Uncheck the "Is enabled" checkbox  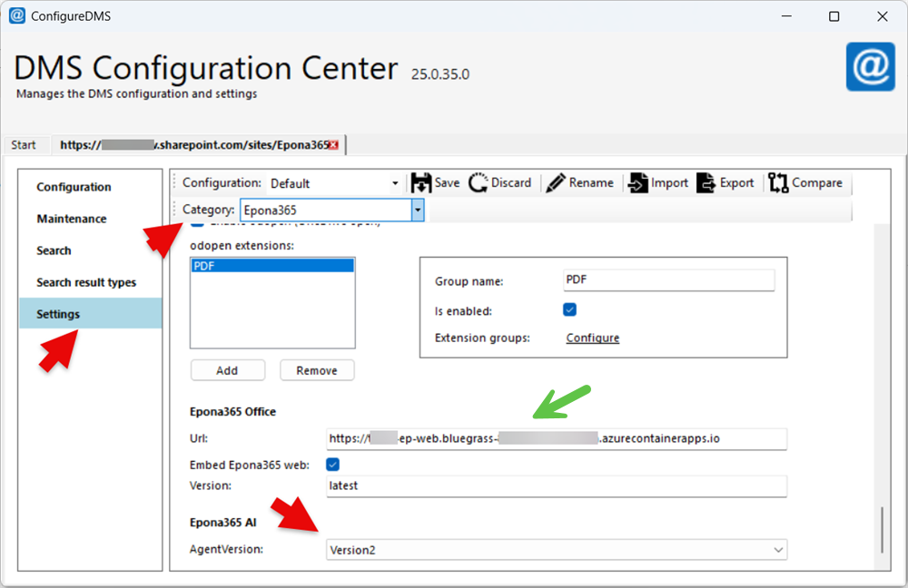pos(570,309)
